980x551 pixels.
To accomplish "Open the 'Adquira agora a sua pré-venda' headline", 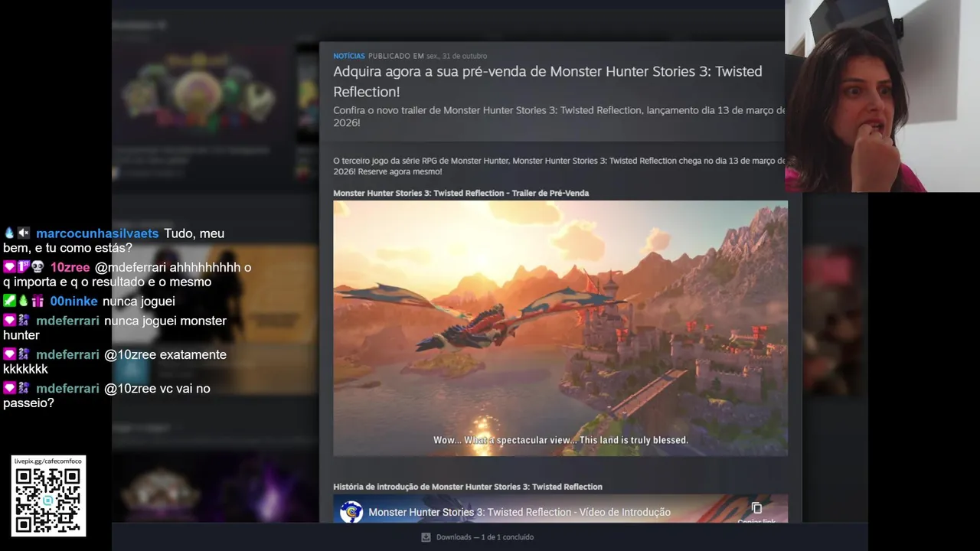I will coord(547,81).
